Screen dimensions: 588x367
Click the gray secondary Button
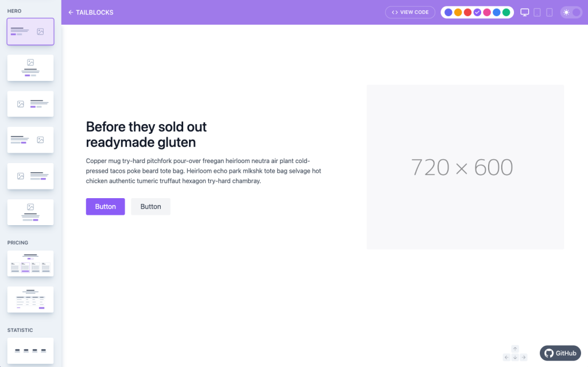(x=150, y=207)
